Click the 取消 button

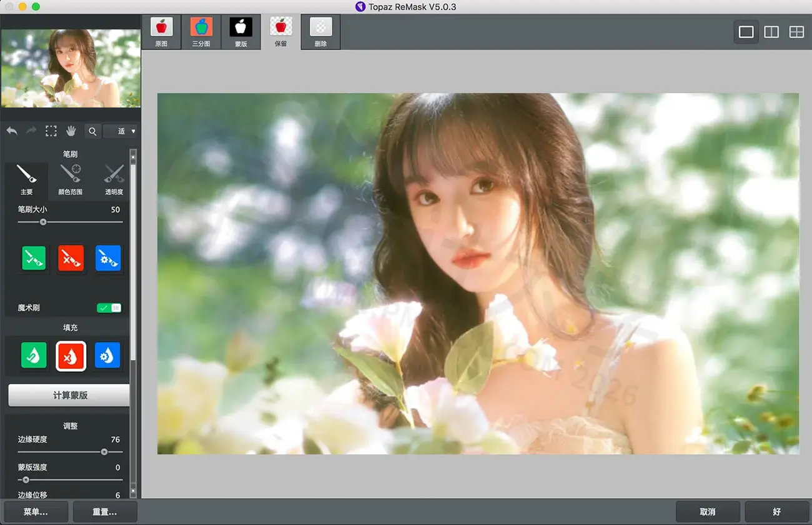pos(708,512)
